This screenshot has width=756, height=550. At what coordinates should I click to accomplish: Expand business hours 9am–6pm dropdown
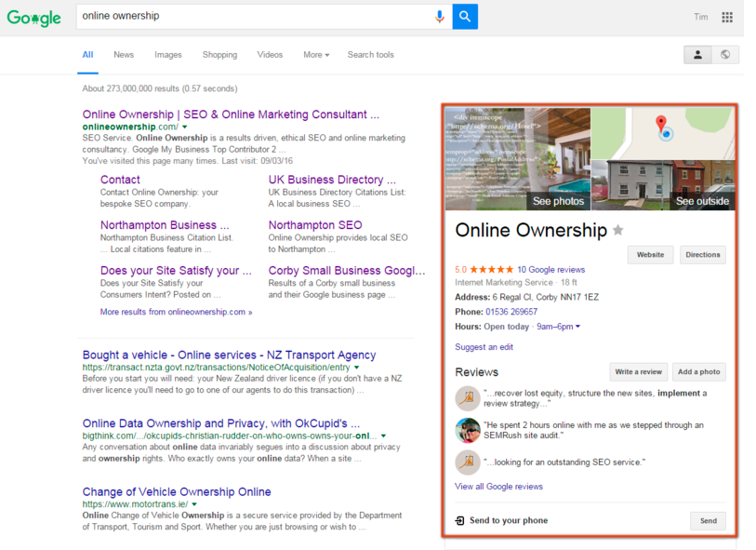pyautogui.click(x=558, y=327)
